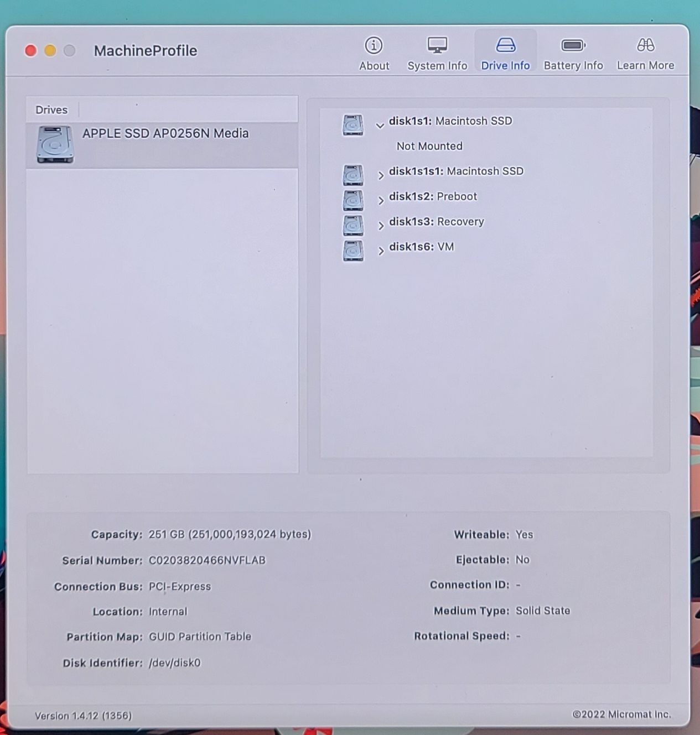Expand the disk1s1s1 Macintosh SSD entry
This screenshot has height=735, width=700.
pyautogui.click(x=381, y=175)
